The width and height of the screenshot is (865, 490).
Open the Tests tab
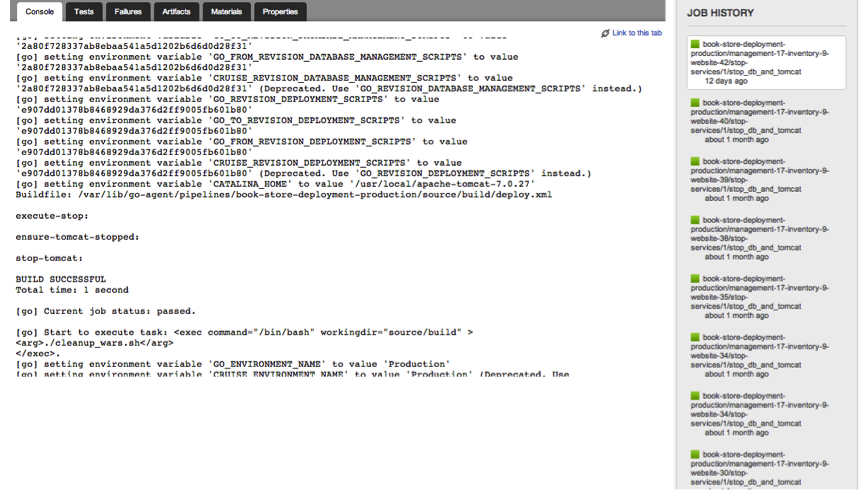coord(84,12)
